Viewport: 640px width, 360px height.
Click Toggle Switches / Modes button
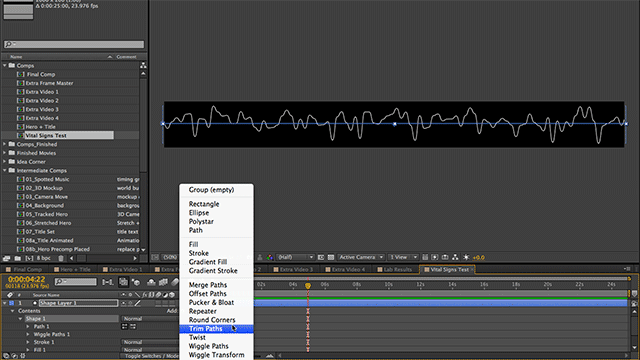[x=151, y=356]
